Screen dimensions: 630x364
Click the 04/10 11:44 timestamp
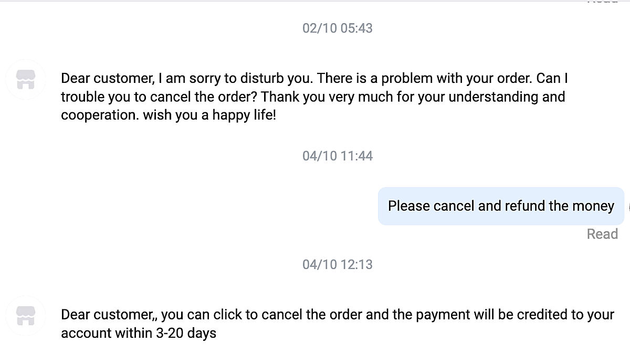tap(337, 156)
